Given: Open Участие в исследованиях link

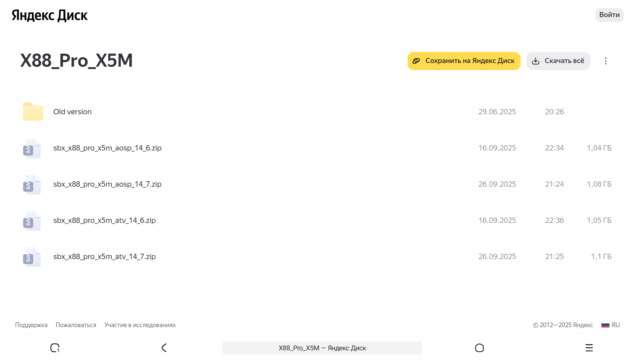Looking at the screenshot, I should pos(140,325).
